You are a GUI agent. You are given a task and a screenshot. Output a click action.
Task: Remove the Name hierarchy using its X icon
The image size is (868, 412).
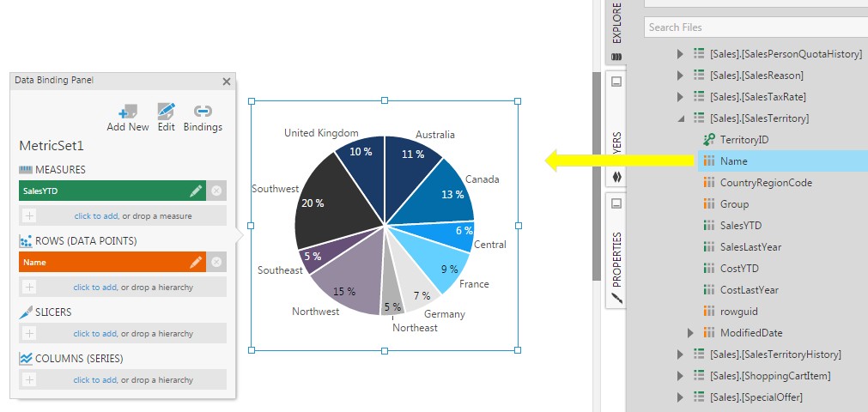pyautogui.click(x=216, y=262)
